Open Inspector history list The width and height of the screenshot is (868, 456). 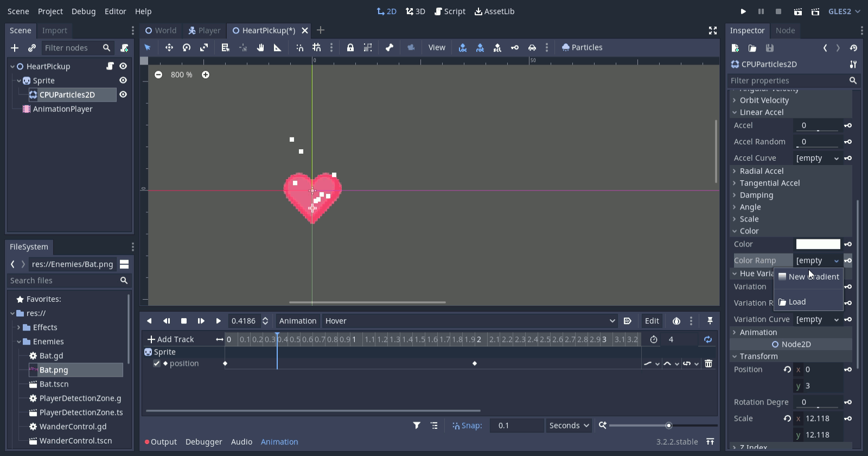[x=854, y=48]
